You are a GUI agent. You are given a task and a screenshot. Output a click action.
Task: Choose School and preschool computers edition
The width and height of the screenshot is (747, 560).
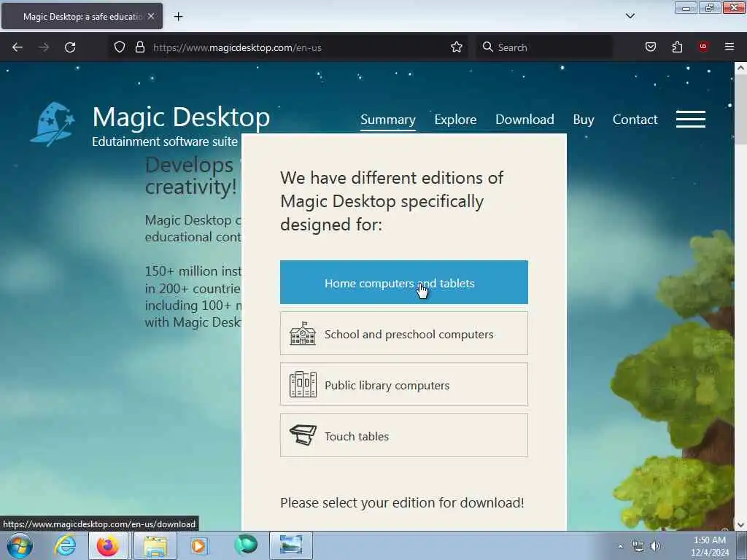point(404,333)
